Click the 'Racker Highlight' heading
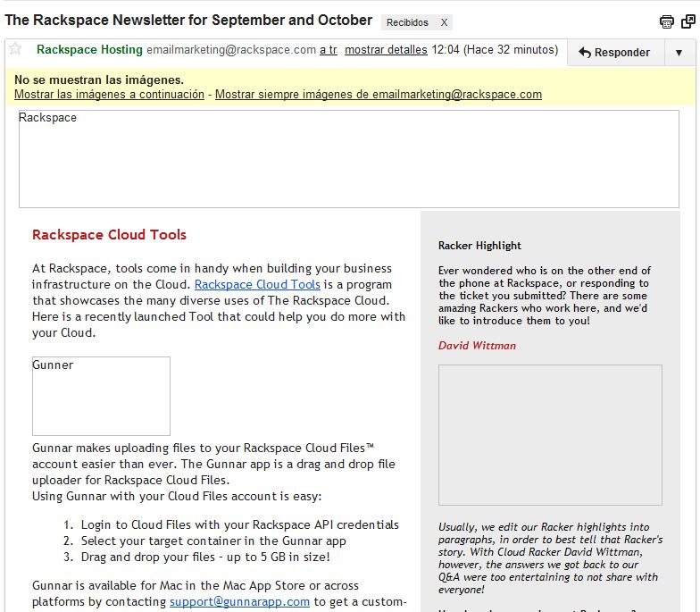 tap(480, 246)
